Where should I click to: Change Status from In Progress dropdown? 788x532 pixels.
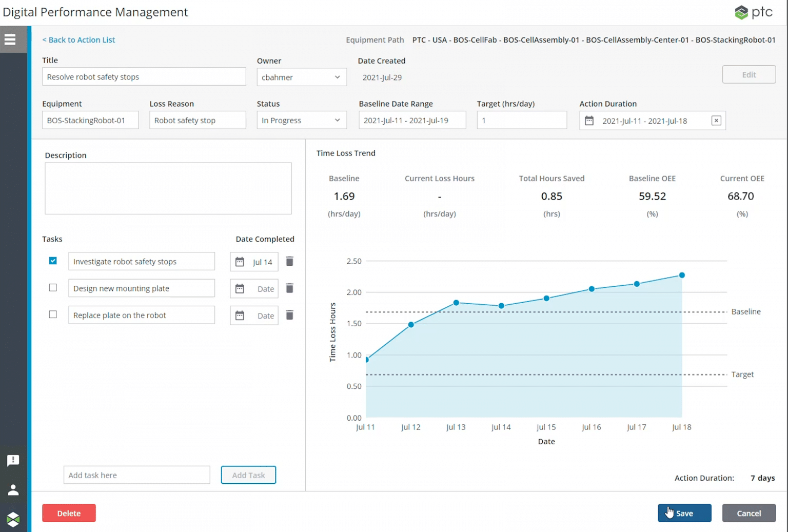301,120
